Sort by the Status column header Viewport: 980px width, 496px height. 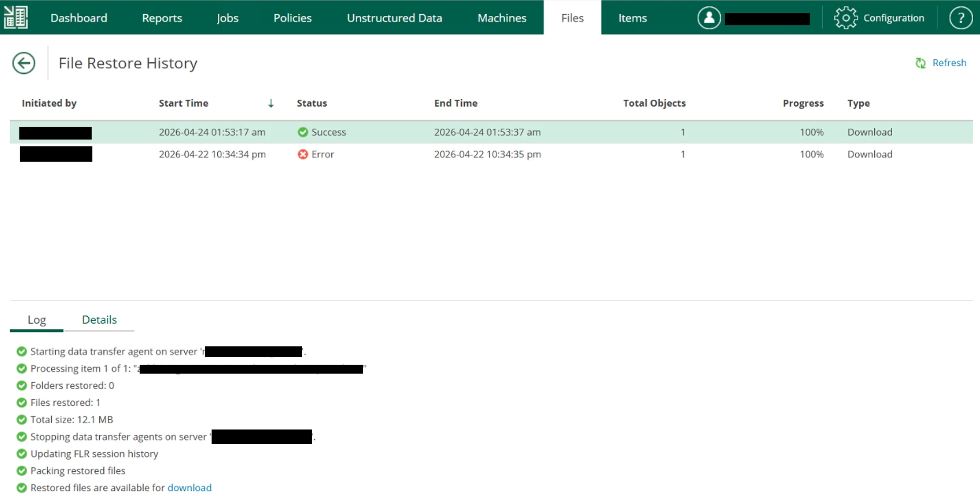[x=312, y=103]
